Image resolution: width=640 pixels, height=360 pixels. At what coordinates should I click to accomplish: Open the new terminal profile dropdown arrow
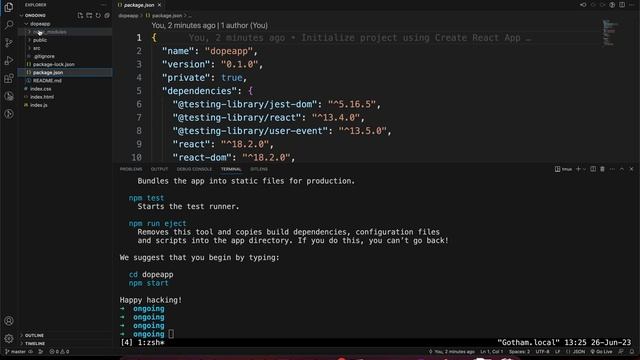click(584, 169)
